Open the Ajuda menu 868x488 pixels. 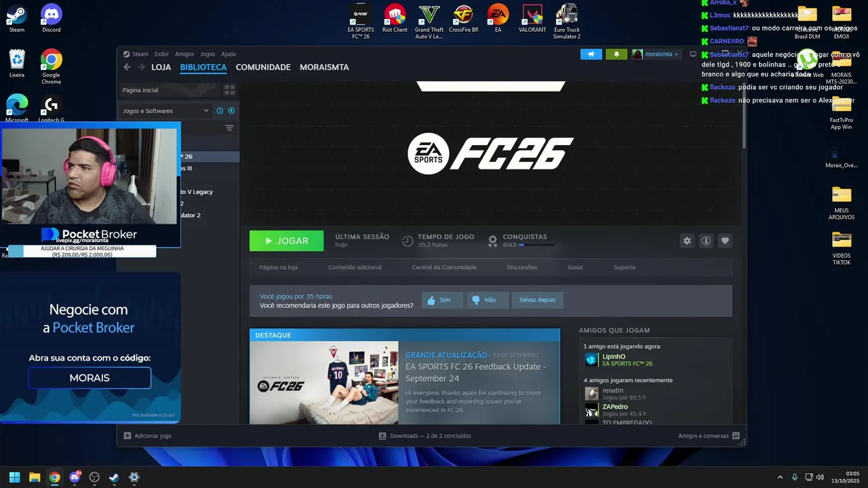(x=229, y=54)
